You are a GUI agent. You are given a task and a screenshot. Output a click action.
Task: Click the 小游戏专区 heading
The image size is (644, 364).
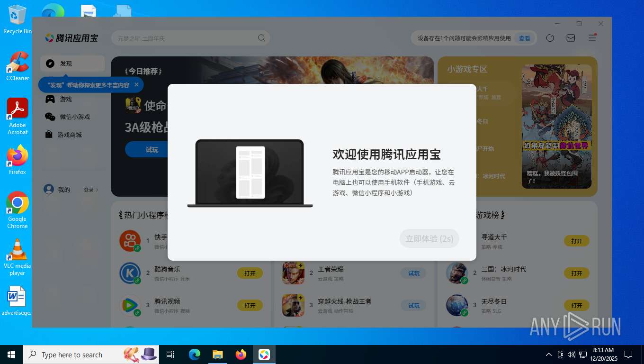pos(467,69)
